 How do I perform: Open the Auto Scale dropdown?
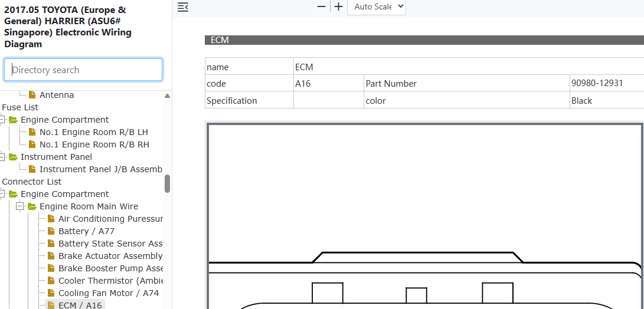pos(377,7)
